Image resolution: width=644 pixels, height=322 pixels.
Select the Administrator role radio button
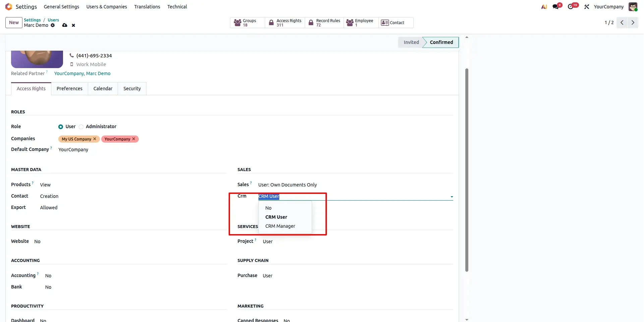pos(81,127)
